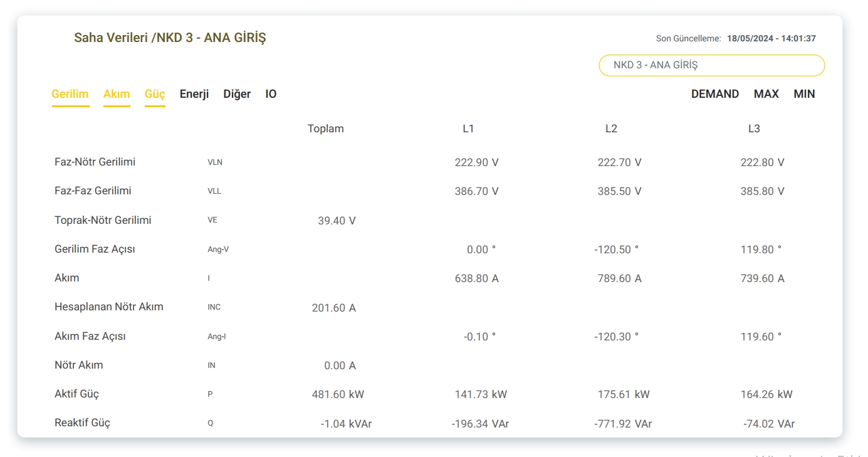Click the 481.60 kW total active power value

click(x=338, y=394)
